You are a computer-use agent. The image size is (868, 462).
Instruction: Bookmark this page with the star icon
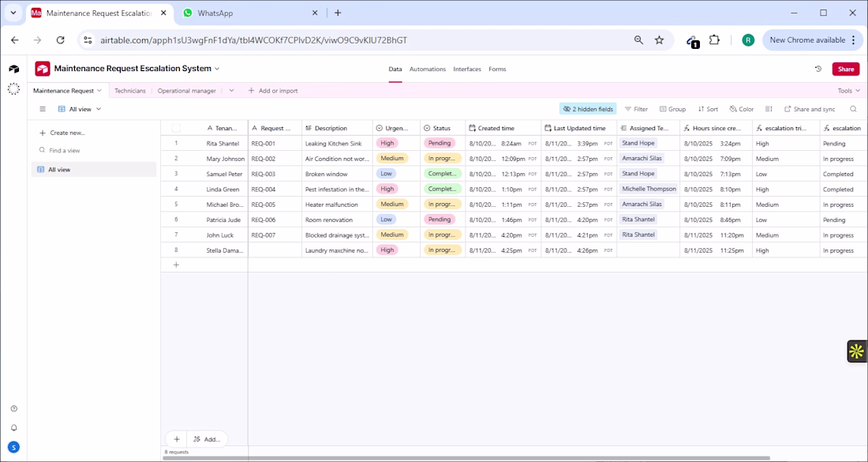click(660, 40)
